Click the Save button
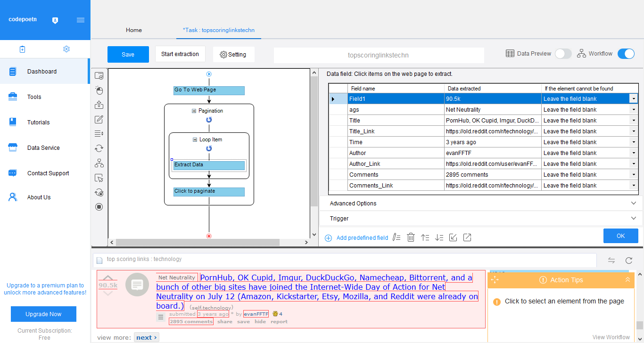 pos(128,54)
